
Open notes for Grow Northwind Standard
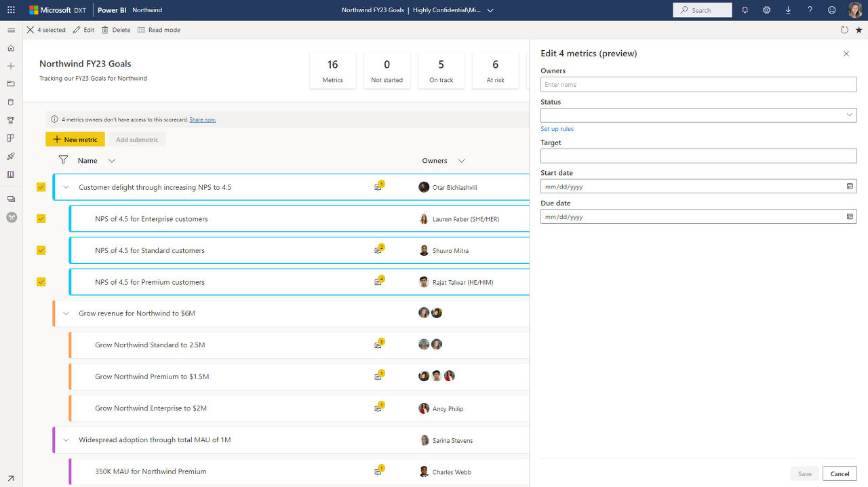point(379,345)
